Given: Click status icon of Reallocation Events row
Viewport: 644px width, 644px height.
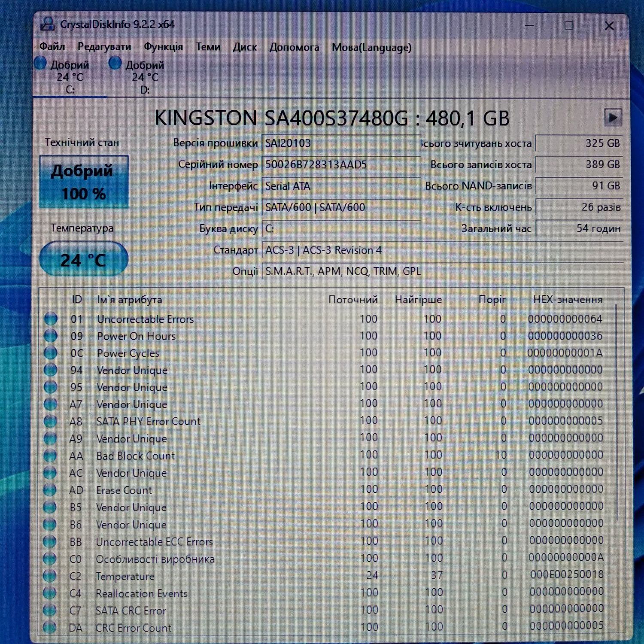Looking at the screenshot, I should [50, 592].
